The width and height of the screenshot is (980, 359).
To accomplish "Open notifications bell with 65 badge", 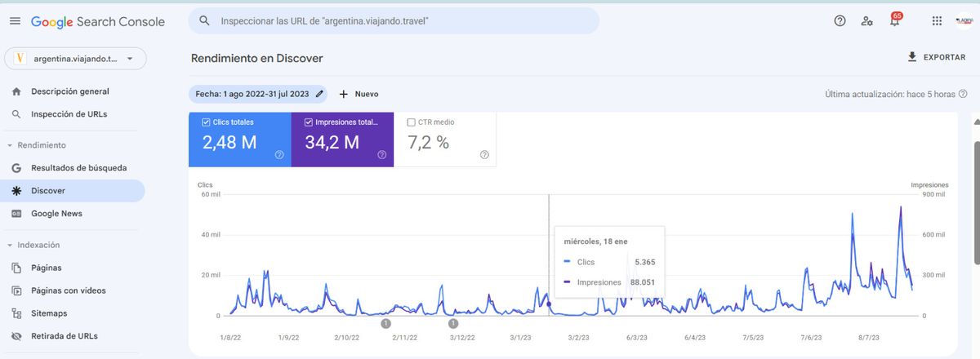I will click(895, 20).
